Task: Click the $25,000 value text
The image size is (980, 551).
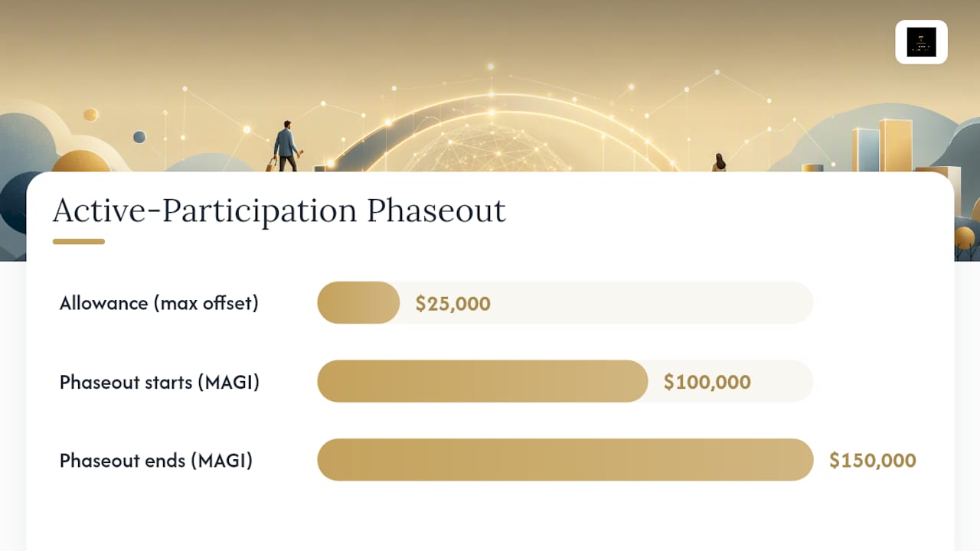Action: point(452,304)
